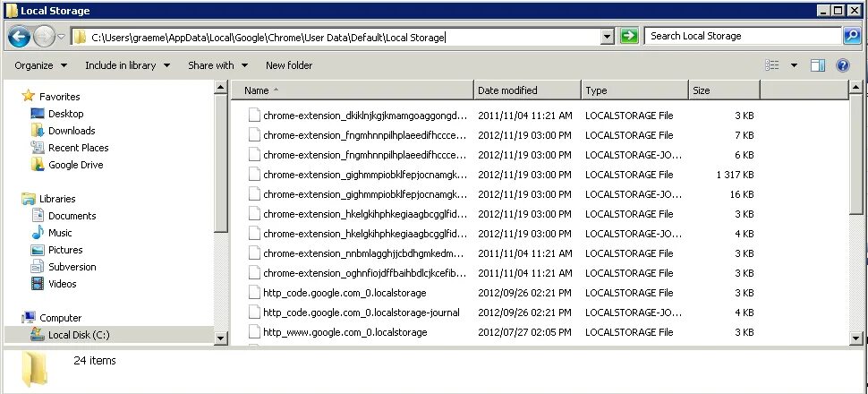868x394 pixels.
Task: Open the Include in library menu
Action: [127, 65]
